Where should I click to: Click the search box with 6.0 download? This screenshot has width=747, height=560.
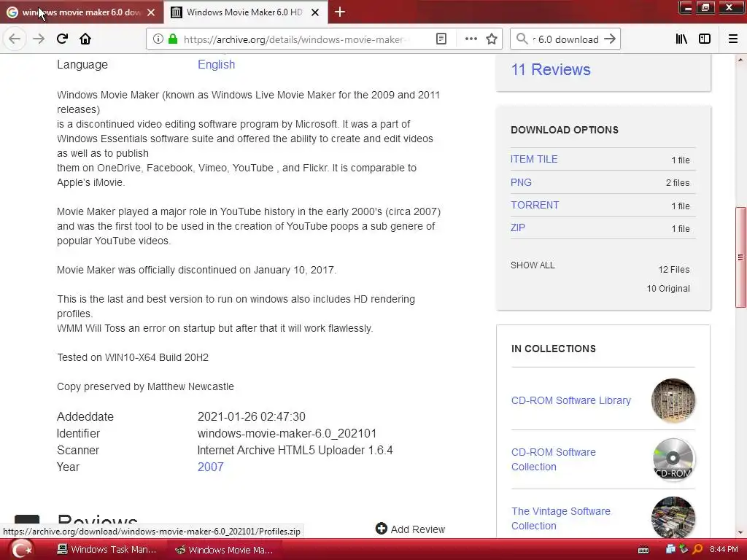point(565,39)
